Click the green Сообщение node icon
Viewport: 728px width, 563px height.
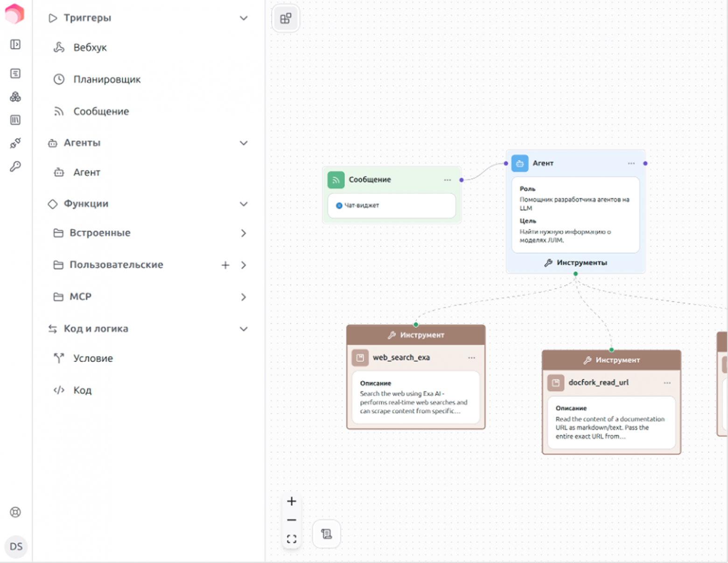pyautogui.click(x=336, y=180)
